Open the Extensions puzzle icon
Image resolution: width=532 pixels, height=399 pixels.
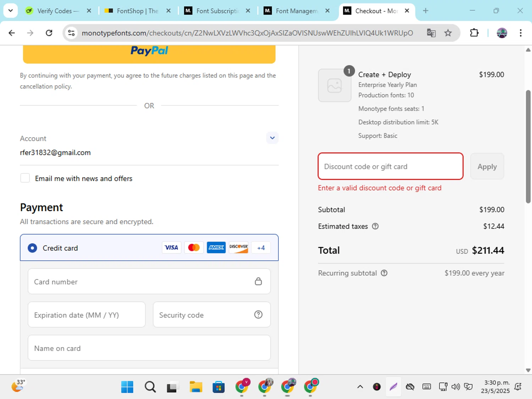[x=474, y=33]
